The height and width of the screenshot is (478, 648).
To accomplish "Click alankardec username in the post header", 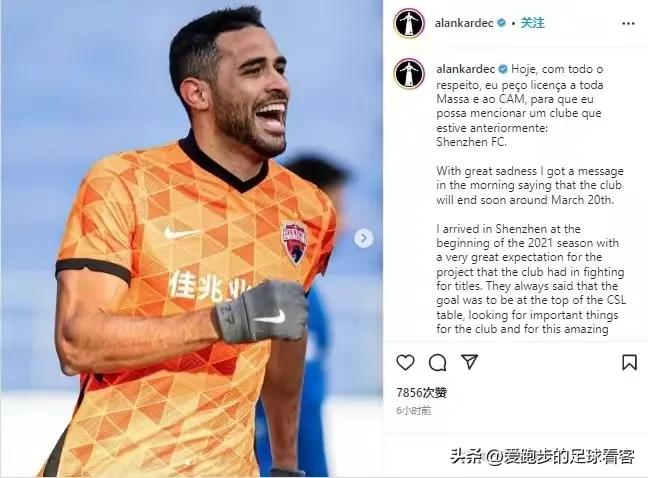I will (464, 23).
